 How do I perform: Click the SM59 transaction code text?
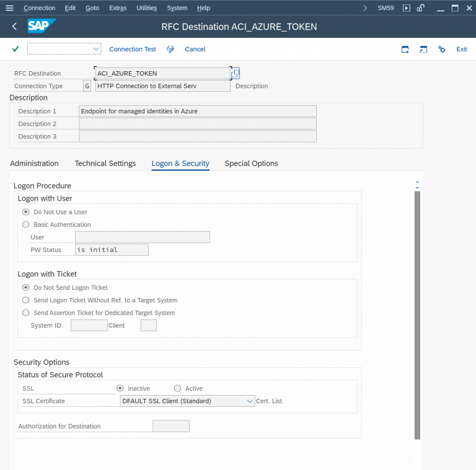pyautogui.click(x=386, y=8)
